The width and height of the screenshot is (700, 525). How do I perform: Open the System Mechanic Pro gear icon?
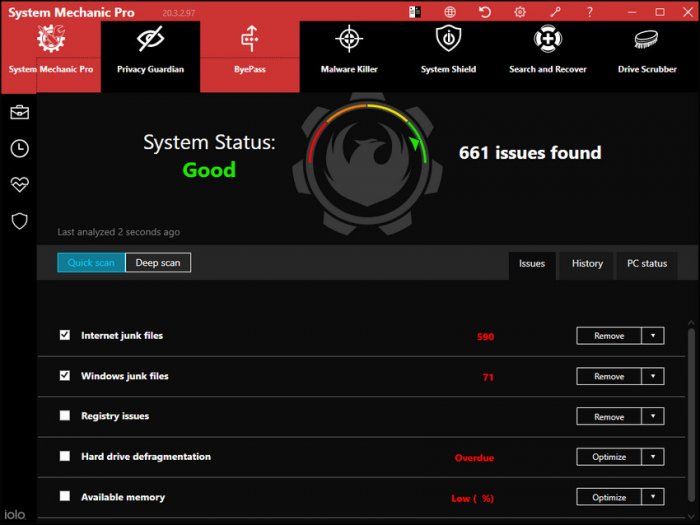click(x=51, y=39)
